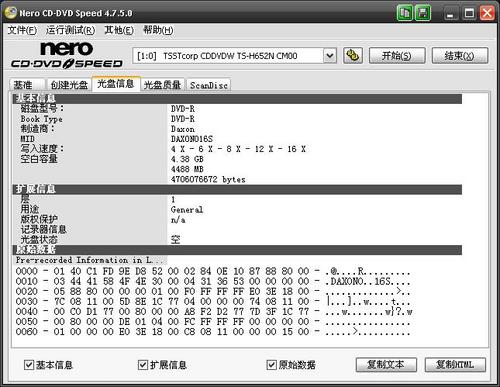Image resolution: width=500 pixels, height=387 pixels.
Task: Click the Book Type label
Action: tap(41, 119)
